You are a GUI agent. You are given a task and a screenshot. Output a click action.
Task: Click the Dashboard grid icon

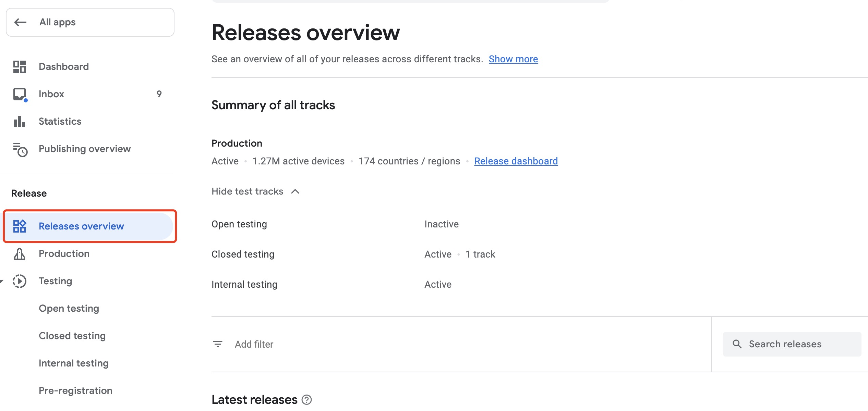[20, 66]
